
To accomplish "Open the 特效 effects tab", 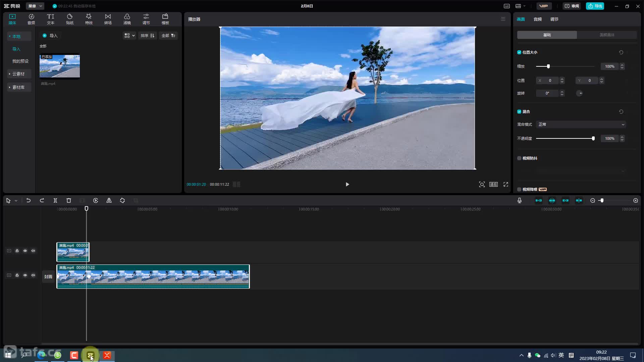I will coord(89,19).
